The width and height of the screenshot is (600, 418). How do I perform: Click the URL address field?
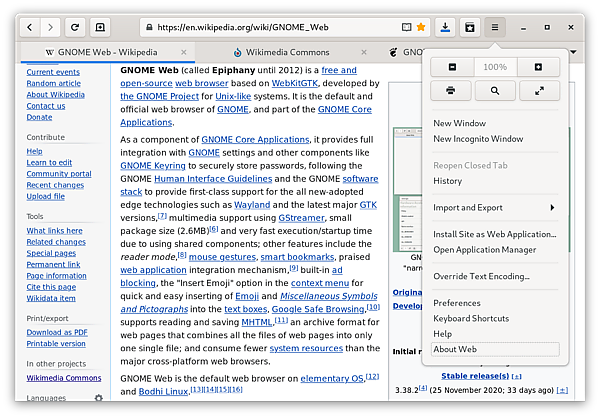pos(285,27)
